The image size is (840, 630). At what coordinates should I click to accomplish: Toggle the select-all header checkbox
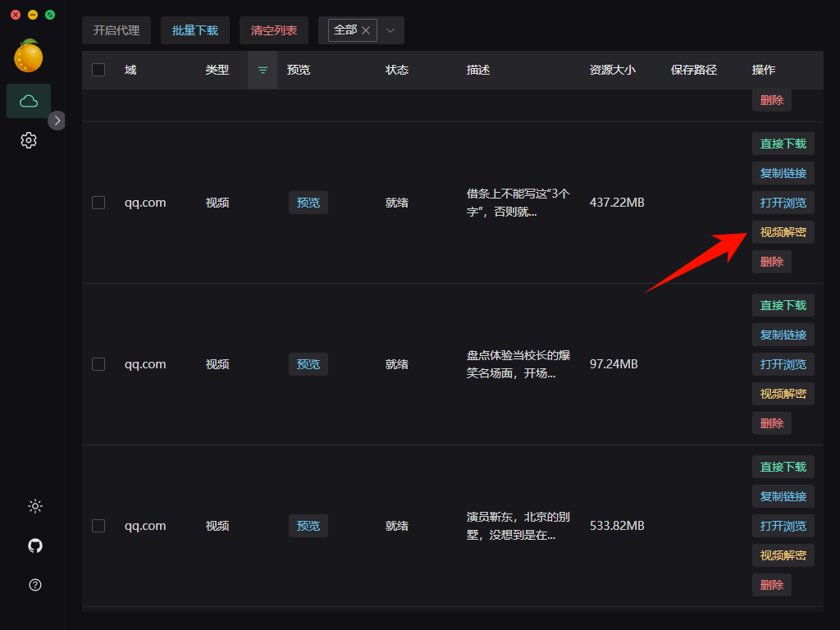(98, 71)
